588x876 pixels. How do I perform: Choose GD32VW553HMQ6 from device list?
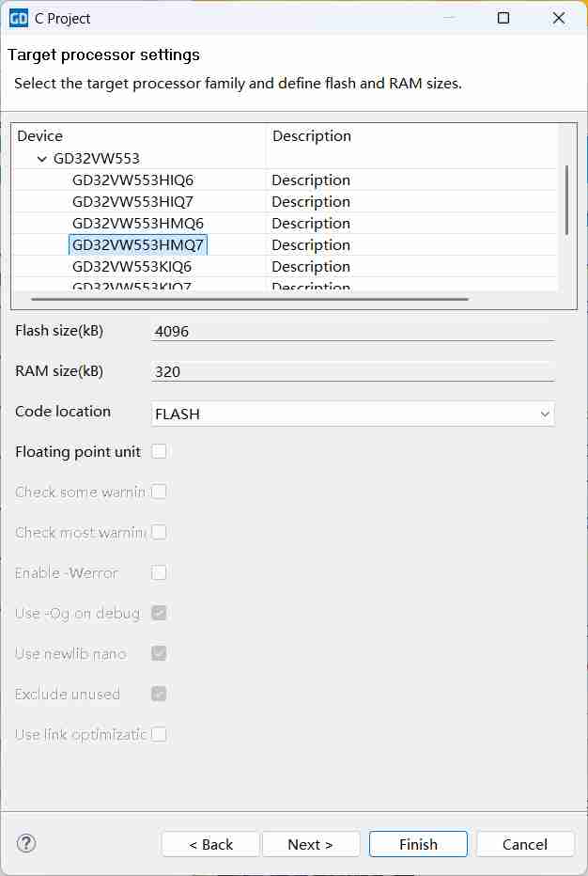coord(137,223)
